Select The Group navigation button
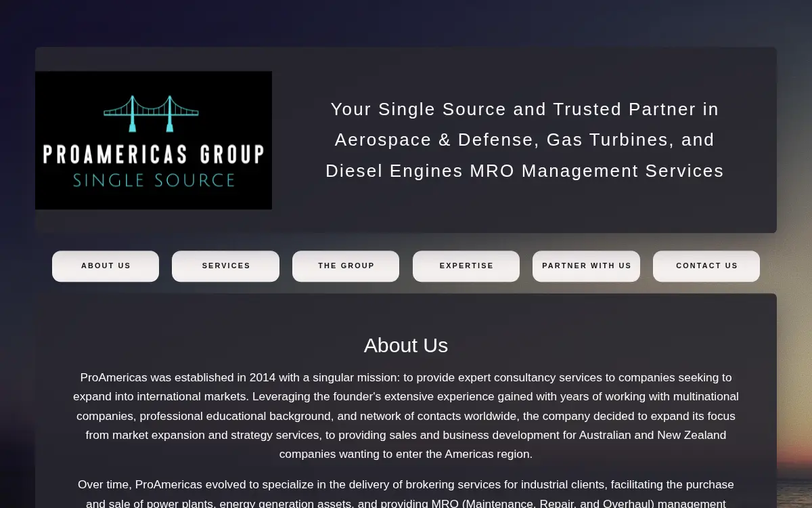Viewport: 812px width, 508px height. pyautogui.click(x=346, y=266)
